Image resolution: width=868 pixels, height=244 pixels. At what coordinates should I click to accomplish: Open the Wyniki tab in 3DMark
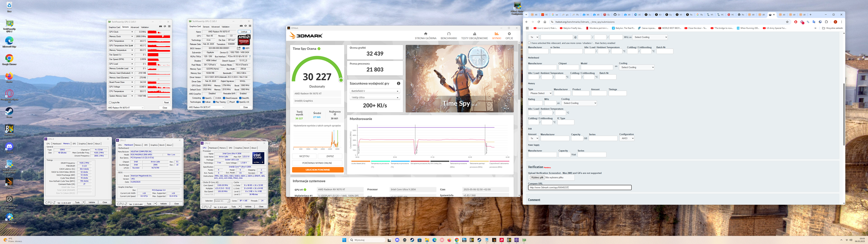(x=496, y=36)
